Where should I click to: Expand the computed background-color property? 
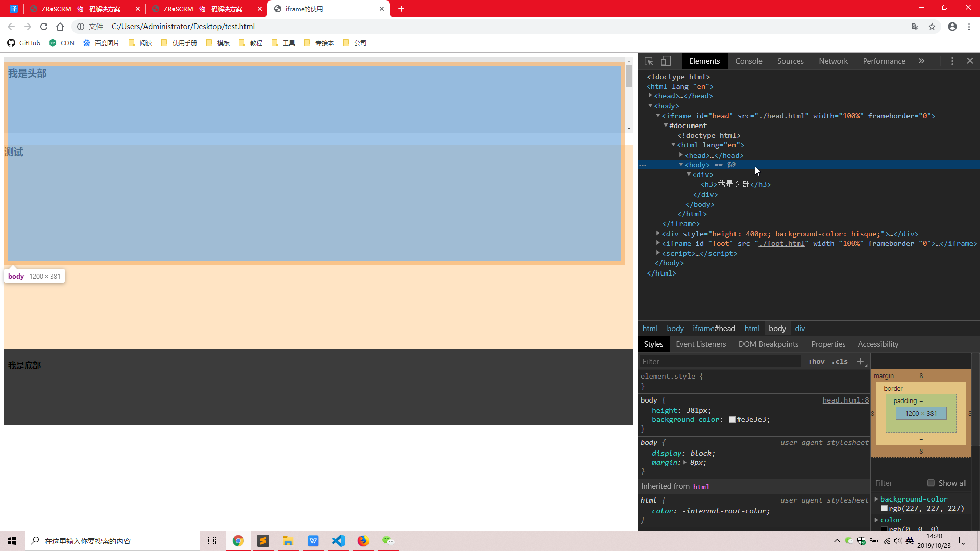click(x=876, y=499)
